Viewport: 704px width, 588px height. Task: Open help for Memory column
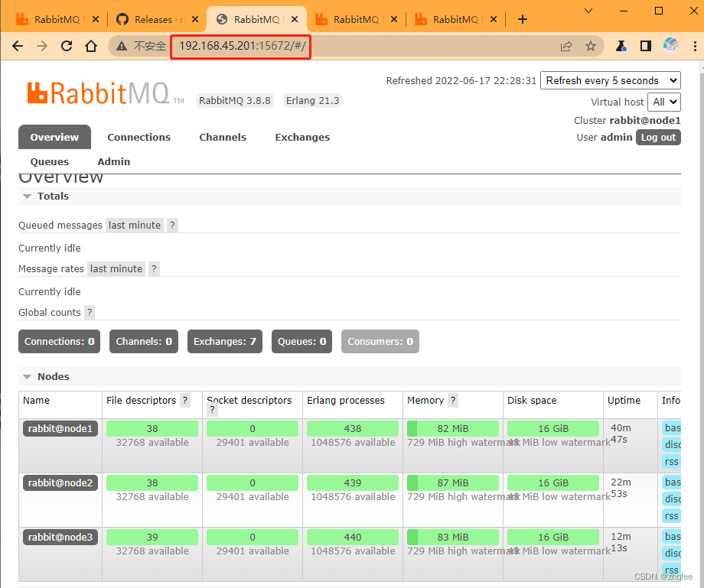453,400
